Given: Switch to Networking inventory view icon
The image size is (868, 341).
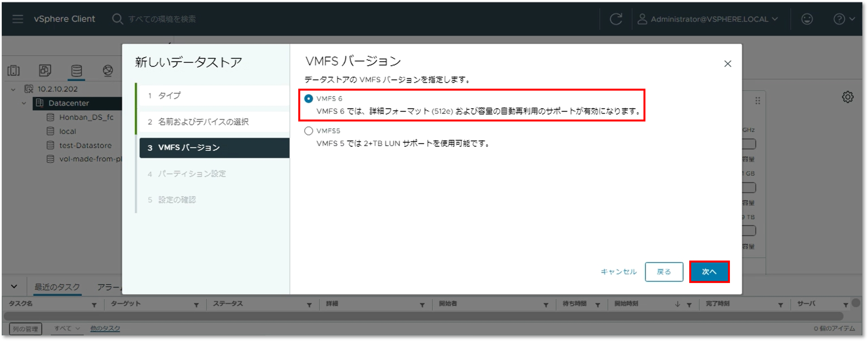Looking at the screenshot, I should click(x=108, y=70).
